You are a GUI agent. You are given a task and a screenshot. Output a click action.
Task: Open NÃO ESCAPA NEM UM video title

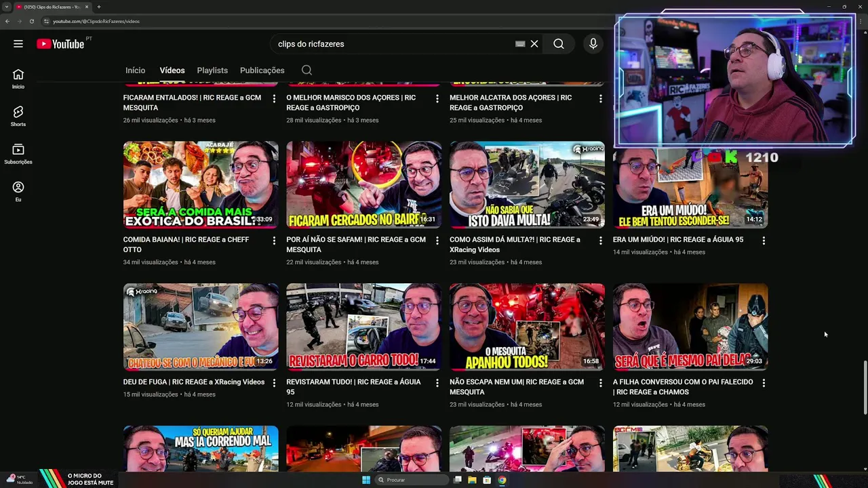point(517,387)
